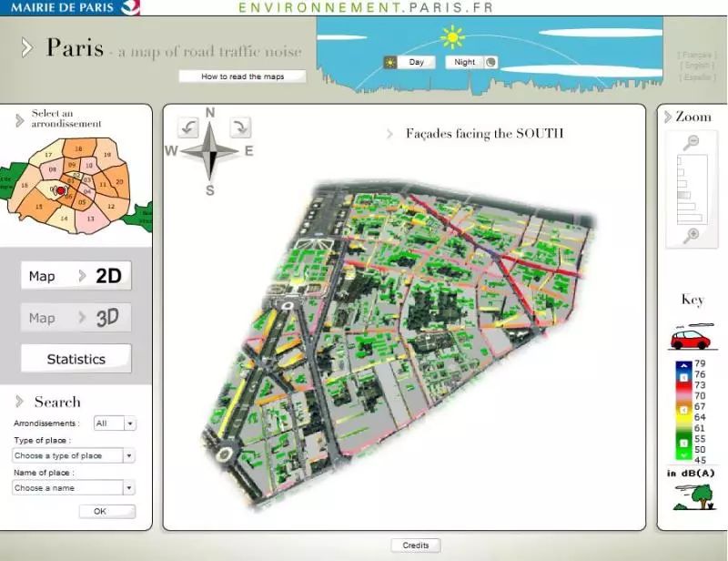Open 'How to read the maps' help
This screenshot has height=561, width=728.
[x=242, y=76]
